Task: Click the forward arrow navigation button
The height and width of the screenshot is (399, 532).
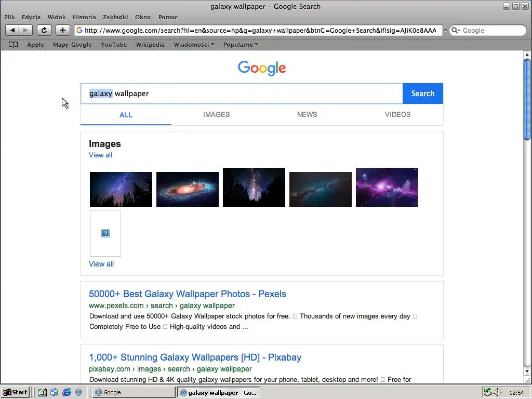Action: click(x=25, y=30)
